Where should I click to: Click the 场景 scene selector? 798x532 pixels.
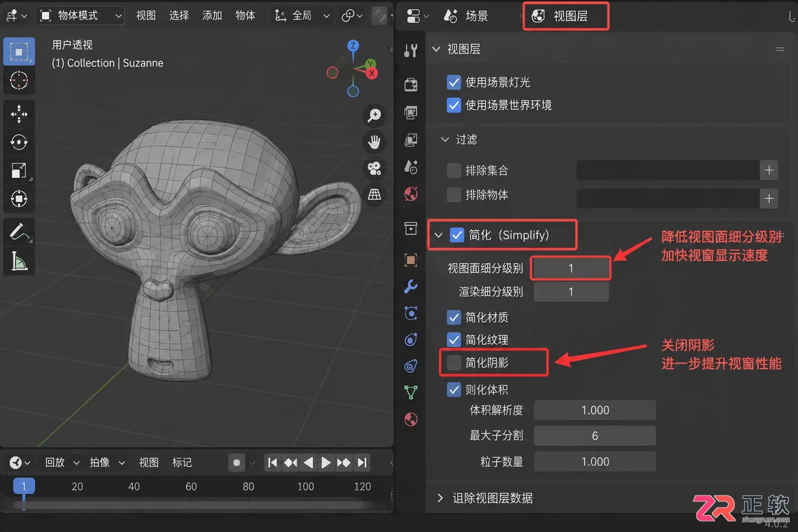467,16
